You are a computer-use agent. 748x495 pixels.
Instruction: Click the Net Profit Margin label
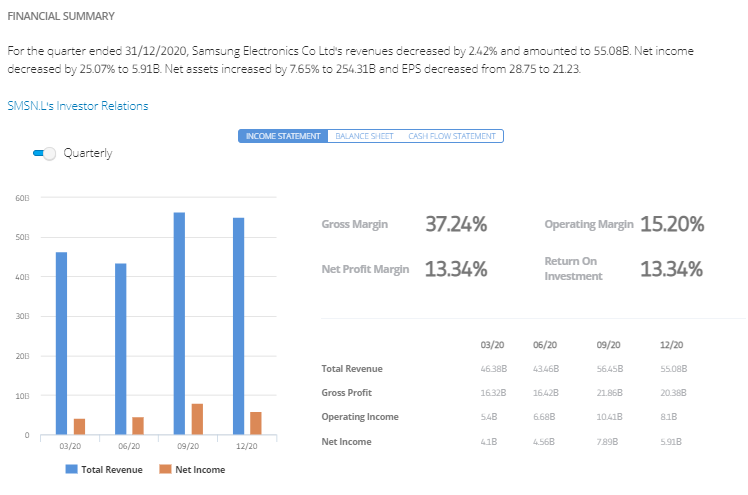(x=365, y=269)
